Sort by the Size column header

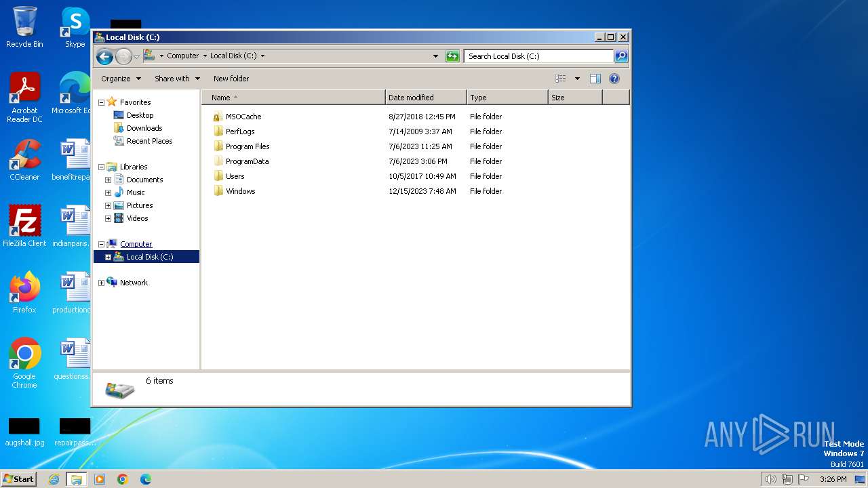pos(575,98)
